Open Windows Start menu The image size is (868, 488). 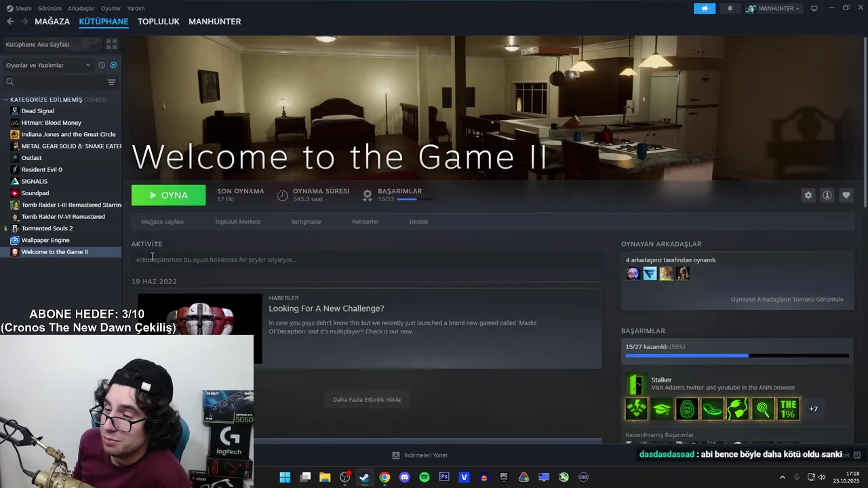point(285,477)
